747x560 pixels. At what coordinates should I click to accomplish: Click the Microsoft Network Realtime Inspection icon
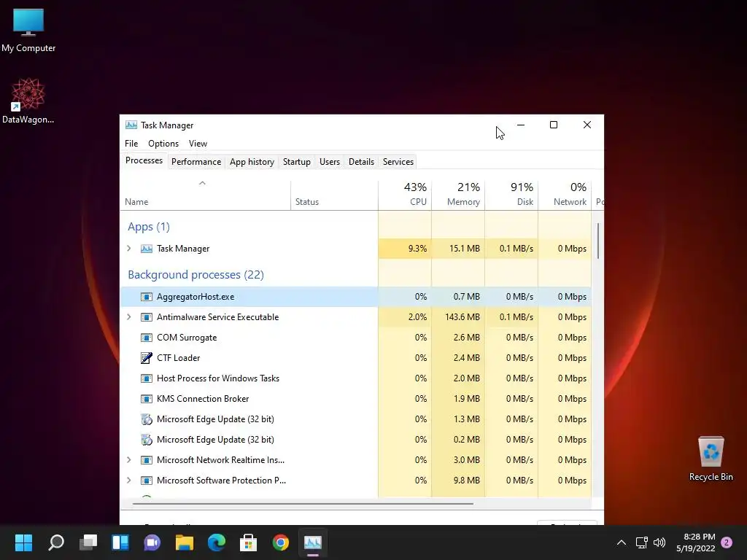click(146, 461)
